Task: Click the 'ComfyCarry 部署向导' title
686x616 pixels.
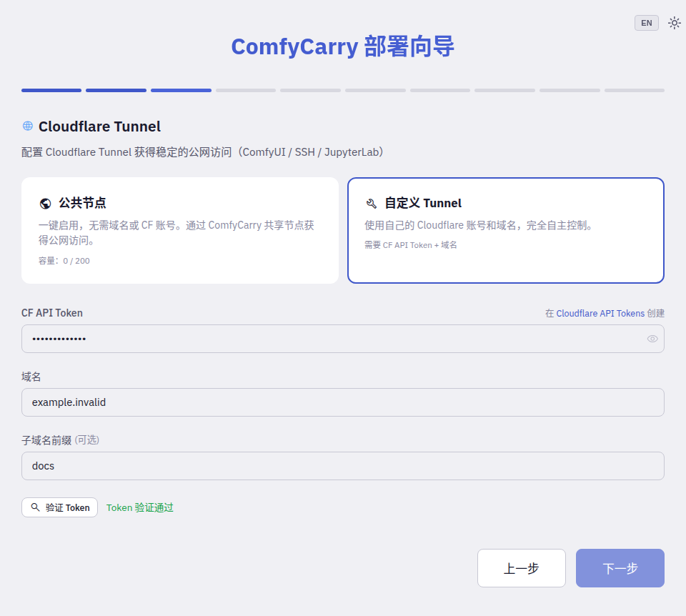Action: click(342, 46)
